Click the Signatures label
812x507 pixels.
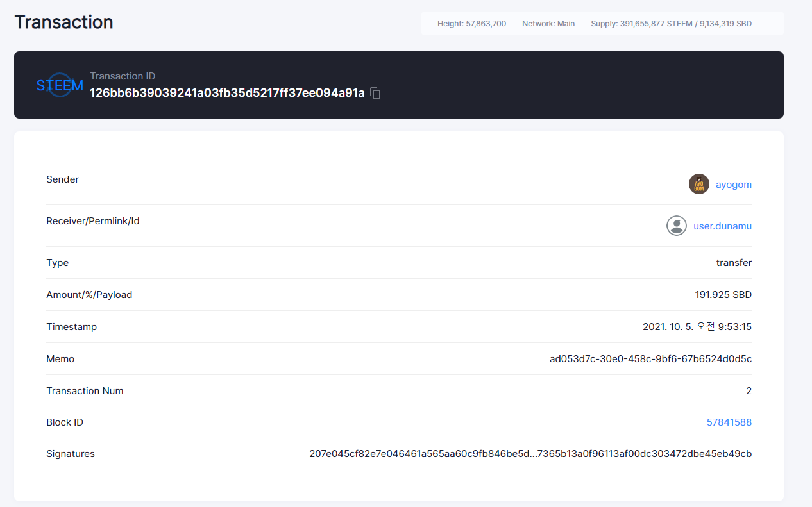(71, 454)
